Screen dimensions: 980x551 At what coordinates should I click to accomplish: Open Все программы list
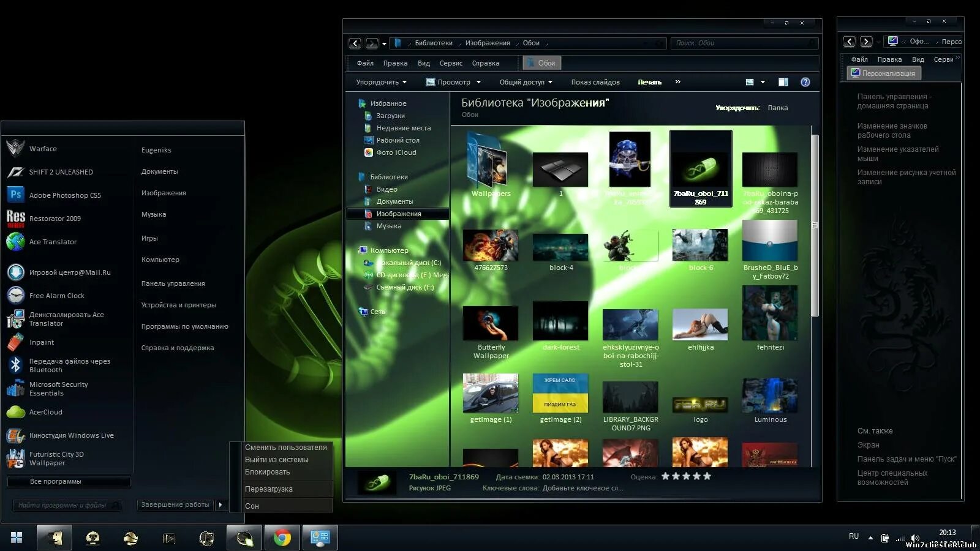[x=69, y=481]
